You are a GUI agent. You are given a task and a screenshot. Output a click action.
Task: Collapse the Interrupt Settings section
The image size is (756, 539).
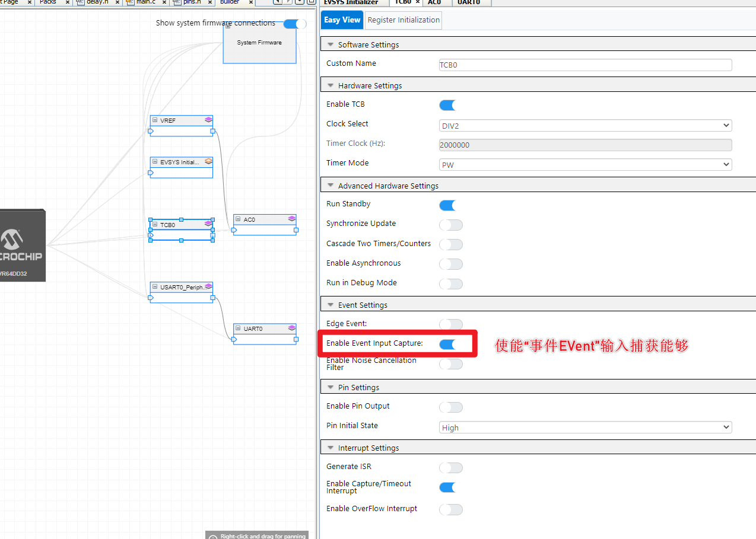coord(331,448)
